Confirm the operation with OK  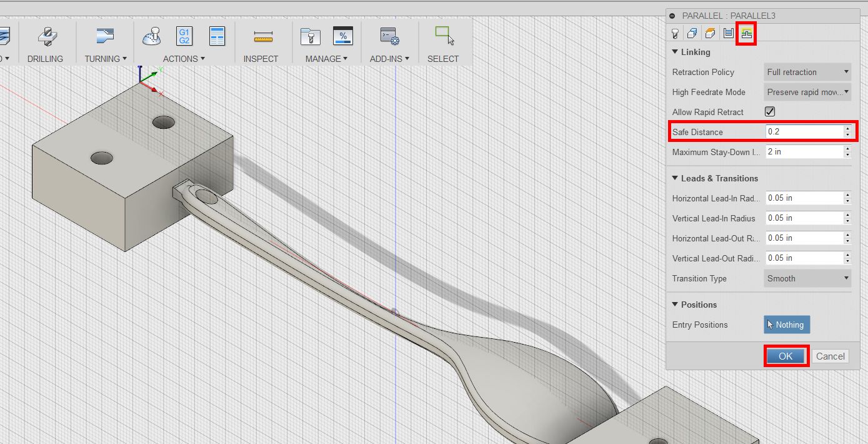tap(786, 356)
